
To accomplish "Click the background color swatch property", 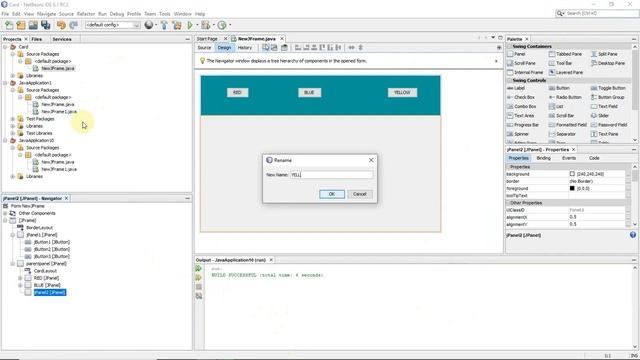I will coord(572,174).
